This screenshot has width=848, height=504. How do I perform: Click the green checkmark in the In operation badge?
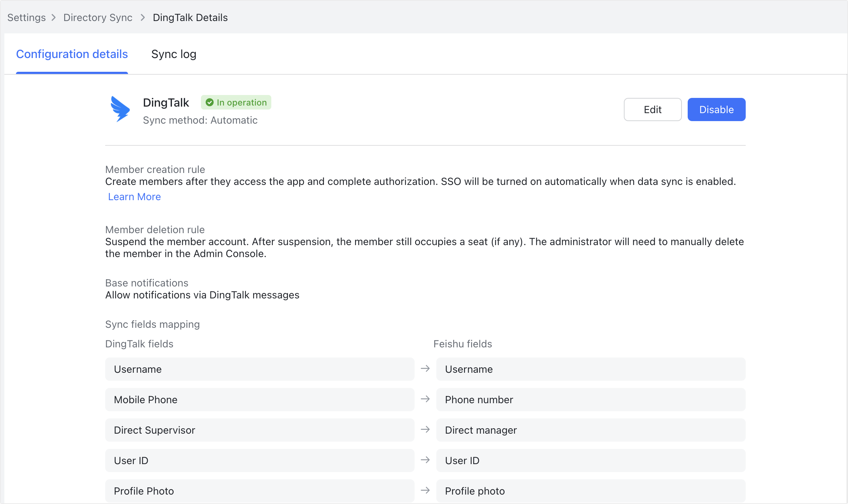(x=210, y=102)
